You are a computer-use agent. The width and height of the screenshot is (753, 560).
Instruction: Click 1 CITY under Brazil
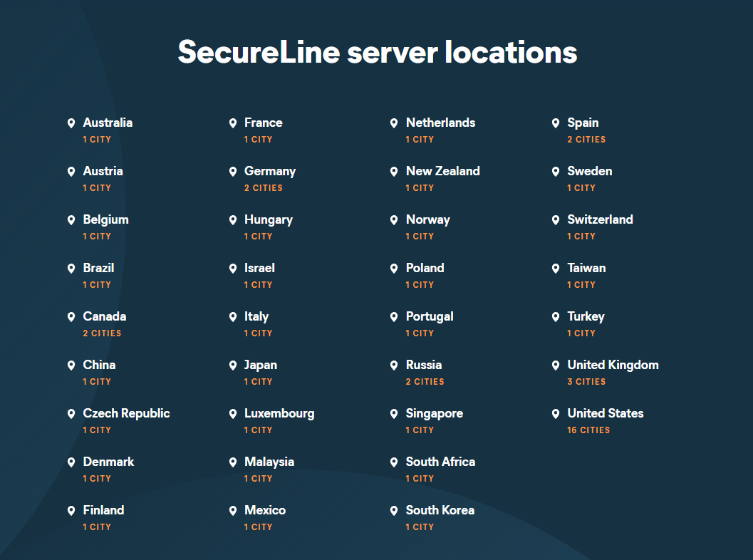(x=96, y=285)
